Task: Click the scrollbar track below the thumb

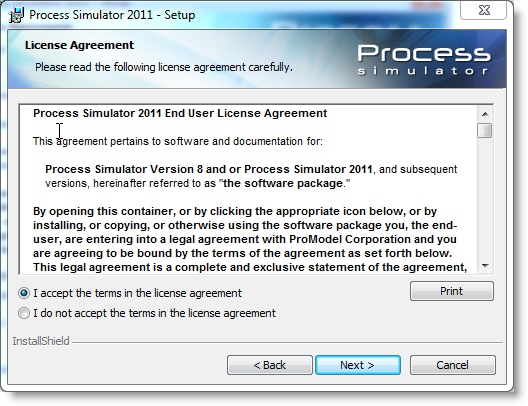Action: (x=485, y=199)
